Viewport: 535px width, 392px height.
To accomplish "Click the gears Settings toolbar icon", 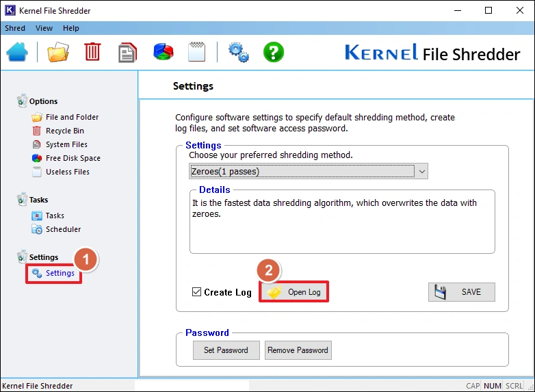I will [x=239, y=53].
